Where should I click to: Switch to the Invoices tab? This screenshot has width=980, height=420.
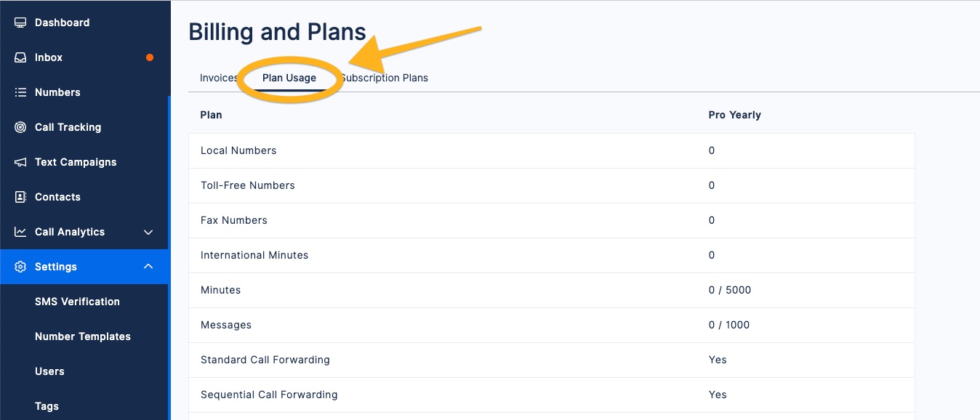point(219,78)
